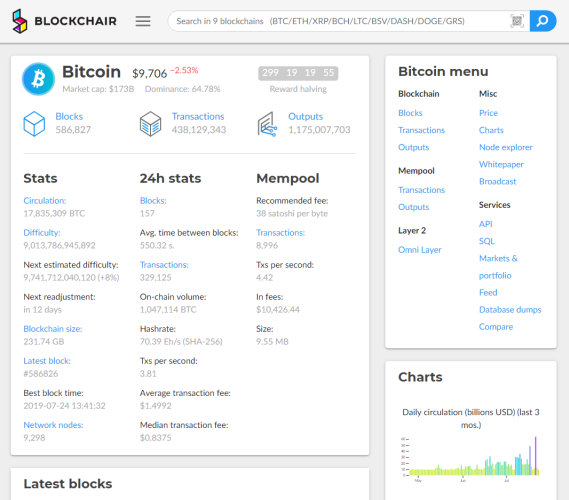Click the 9.55 MB mempool size value
569x500 pixels.
coord(272,341)
